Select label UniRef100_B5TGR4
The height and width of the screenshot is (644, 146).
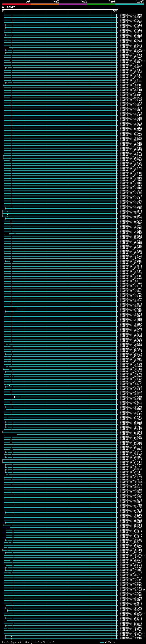(131, 550)
